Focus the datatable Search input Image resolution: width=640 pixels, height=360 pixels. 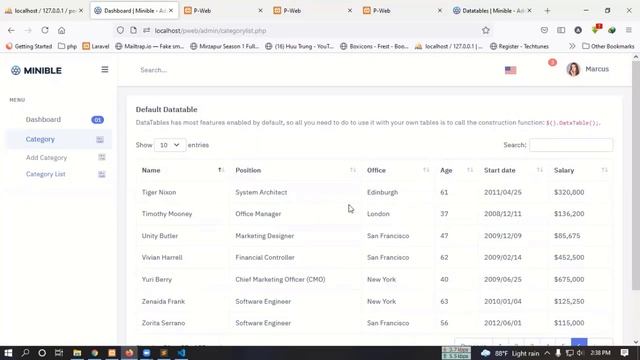coord(571,145)
